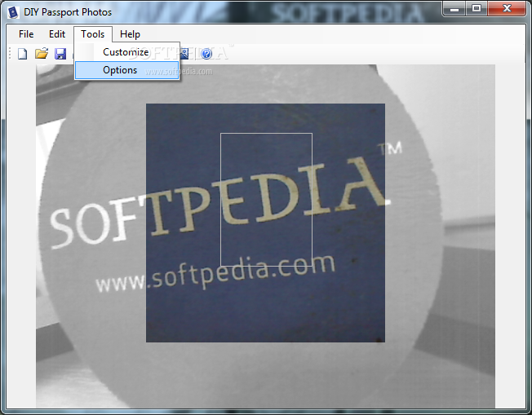
Task: Click the toolbar drag handle grip
Action: pyautogui.click(x=10, y=54)
